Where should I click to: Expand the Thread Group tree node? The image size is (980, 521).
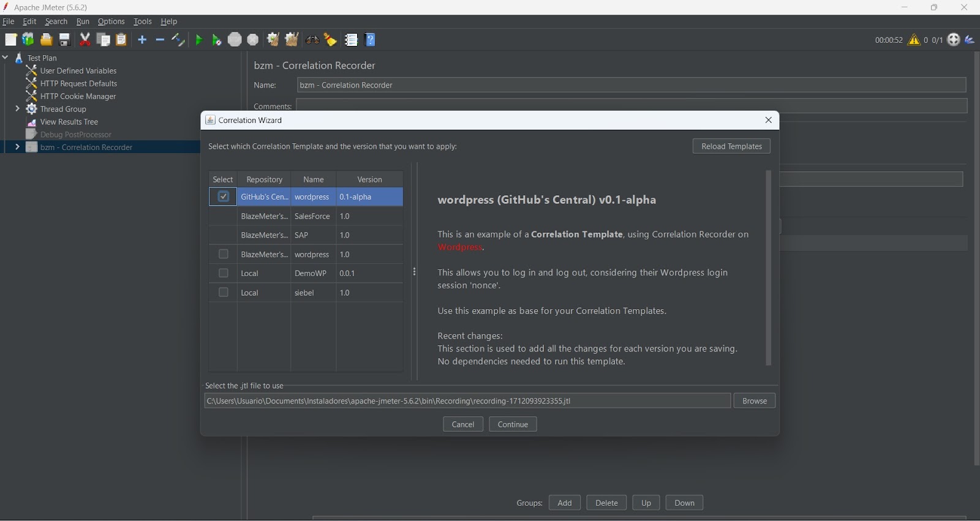pyautogui.click(x=17, y=109)
